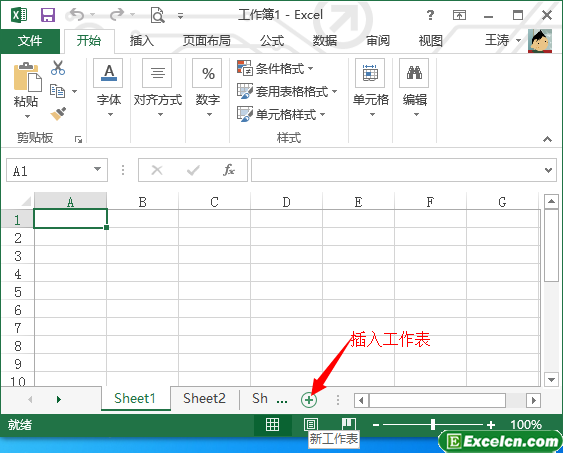This screenshot has height=453, width=563.
Task: Switch to the 审阅 ribbon tab
Action: click(378, 41)
